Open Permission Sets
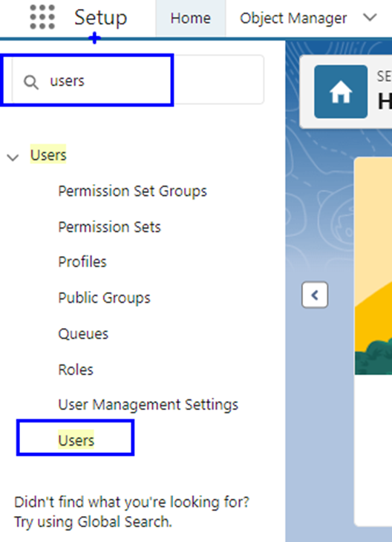Viewport: 392px width, 542px height. pos(109,227)
